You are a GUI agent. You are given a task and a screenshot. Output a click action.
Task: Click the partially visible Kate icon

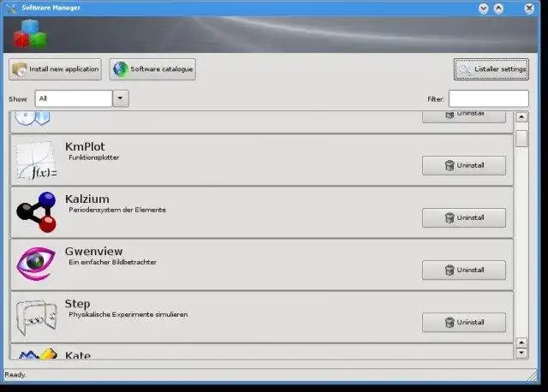point(38,353)
